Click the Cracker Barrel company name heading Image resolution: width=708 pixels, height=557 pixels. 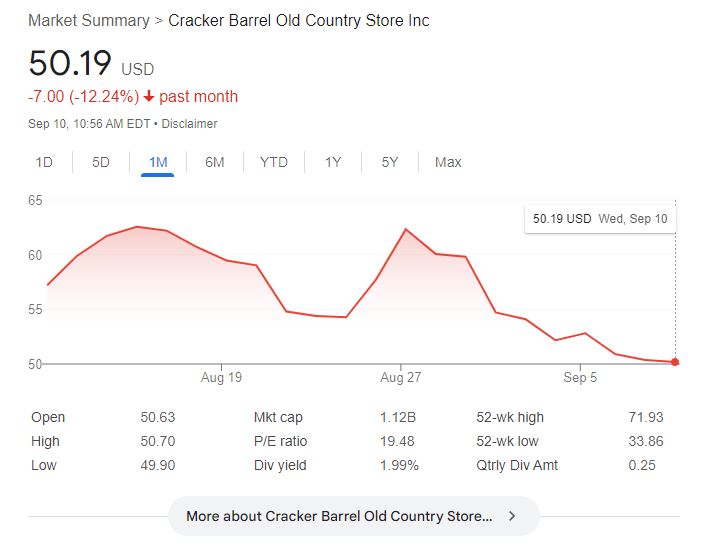[299, 20]
